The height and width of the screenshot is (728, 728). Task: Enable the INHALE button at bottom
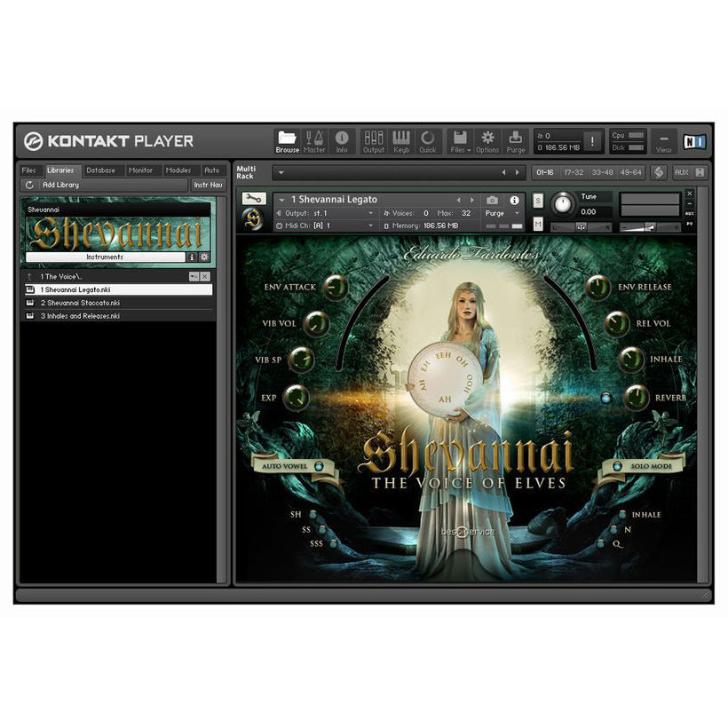point(622,514)
